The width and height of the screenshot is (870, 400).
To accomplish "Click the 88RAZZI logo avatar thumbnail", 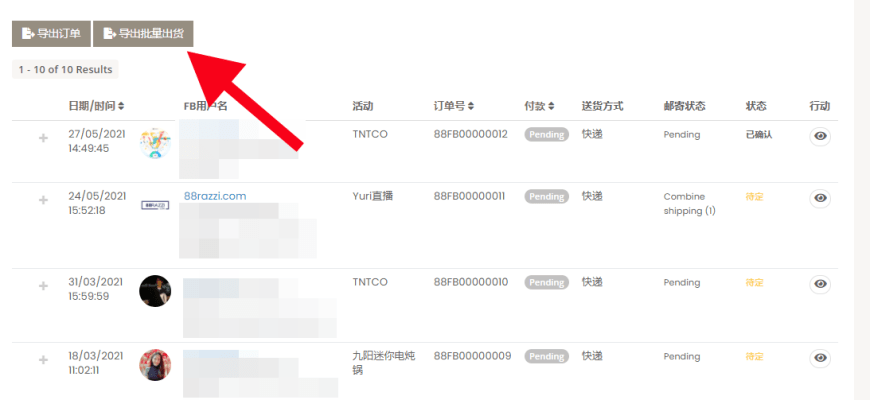I will (x=155, y=205).
